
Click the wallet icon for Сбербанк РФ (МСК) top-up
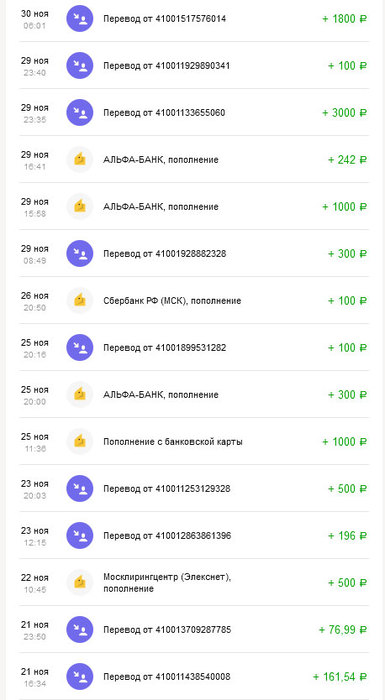80,301
